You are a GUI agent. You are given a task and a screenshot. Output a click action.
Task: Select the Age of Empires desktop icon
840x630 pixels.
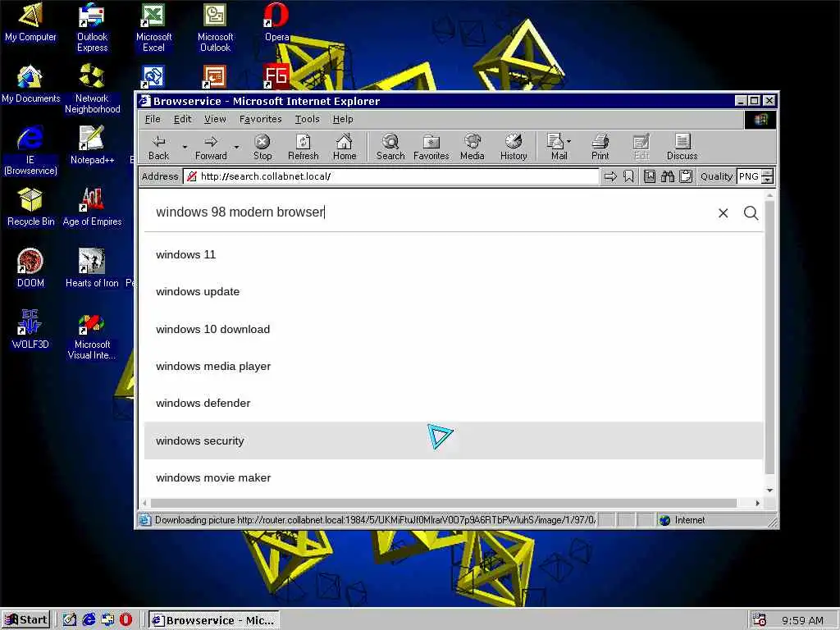92,206
